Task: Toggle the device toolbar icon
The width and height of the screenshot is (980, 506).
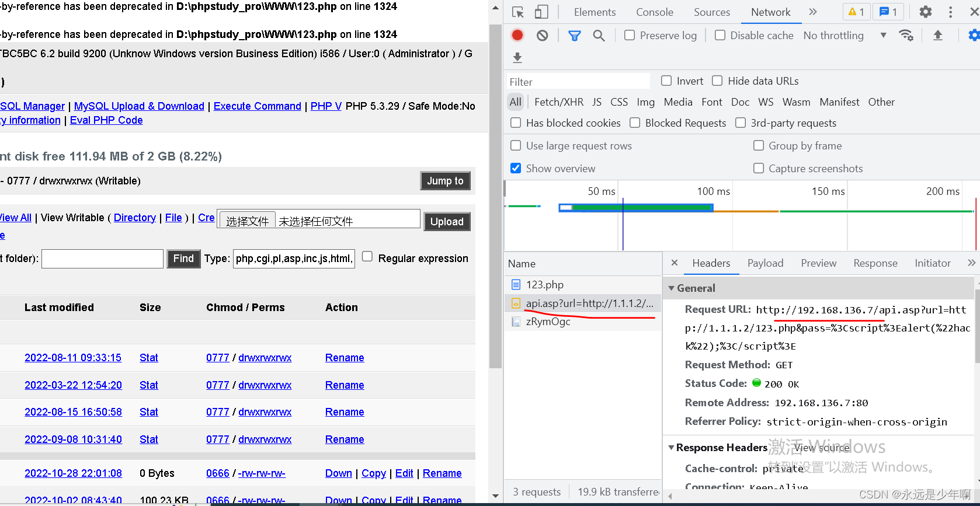Action: click(541, 12)
